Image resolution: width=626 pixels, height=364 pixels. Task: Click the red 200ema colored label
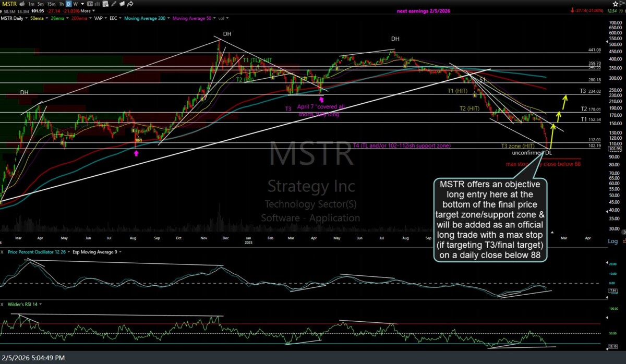(x=78, y=17)
